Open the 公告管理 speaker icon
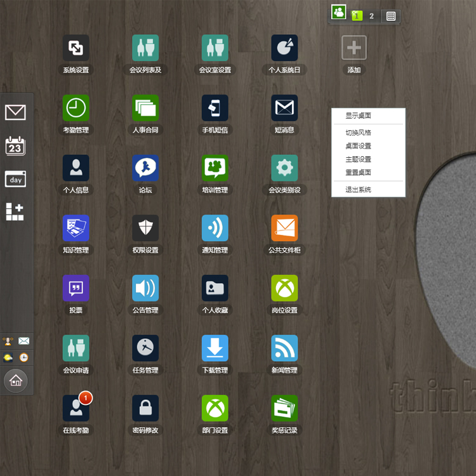476x476 pixels. [145, 288]
